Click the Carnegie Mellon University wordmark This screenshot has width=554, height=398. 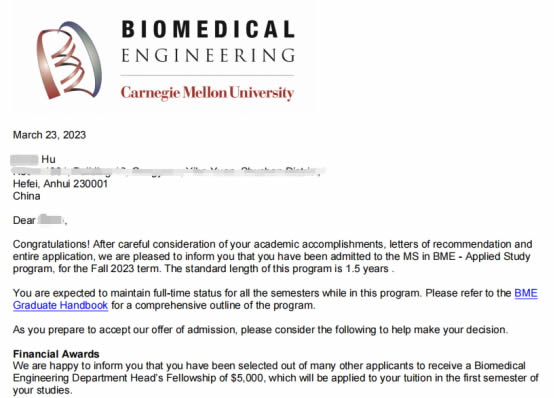tap(207, 93)
